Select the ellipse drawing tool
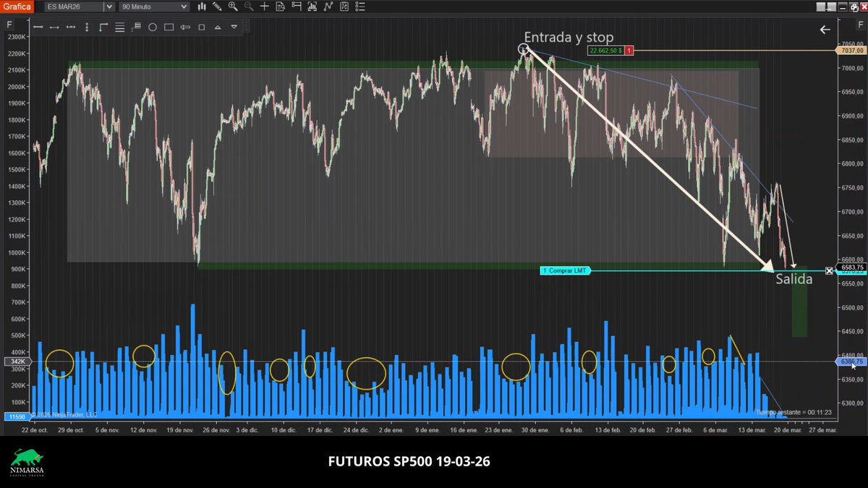The height and width of the screenshot is (488, 868). click(x=153, y=27)
